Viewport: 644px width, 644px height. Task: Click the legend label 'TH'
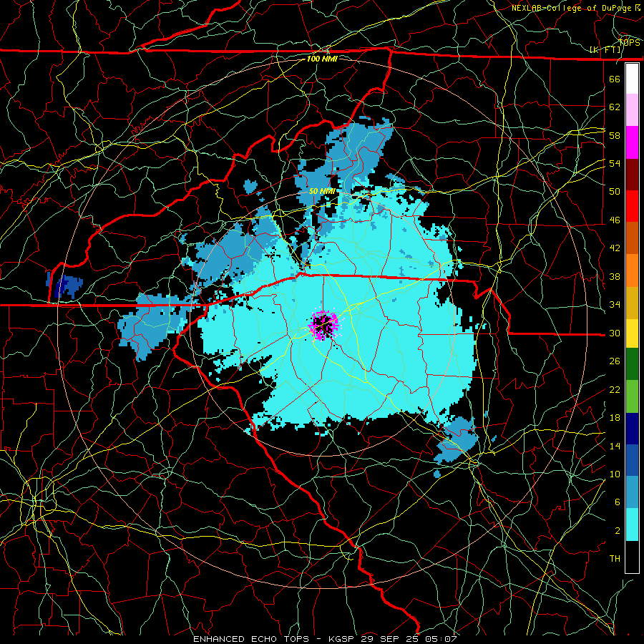615,559
